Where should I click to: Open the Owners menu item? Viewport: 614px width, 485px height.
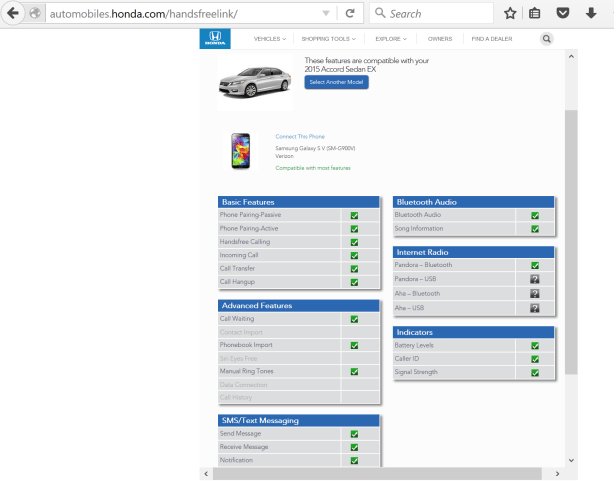(x=439, y=39)
